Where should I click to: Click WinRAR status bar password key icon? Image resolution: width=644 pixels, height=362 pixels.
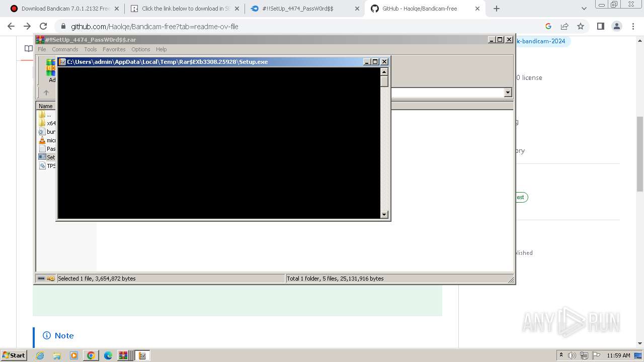click(51, 279)
